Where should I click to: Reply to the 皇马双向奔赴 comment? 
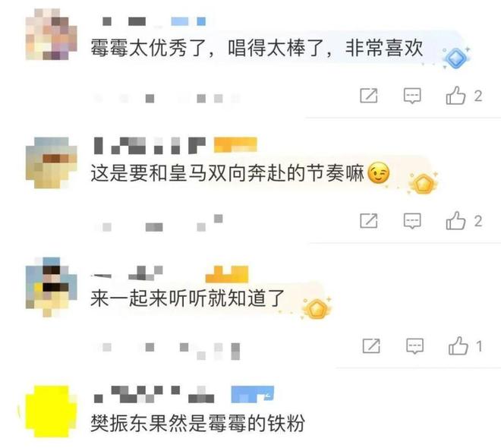click(x=412, y=221)
